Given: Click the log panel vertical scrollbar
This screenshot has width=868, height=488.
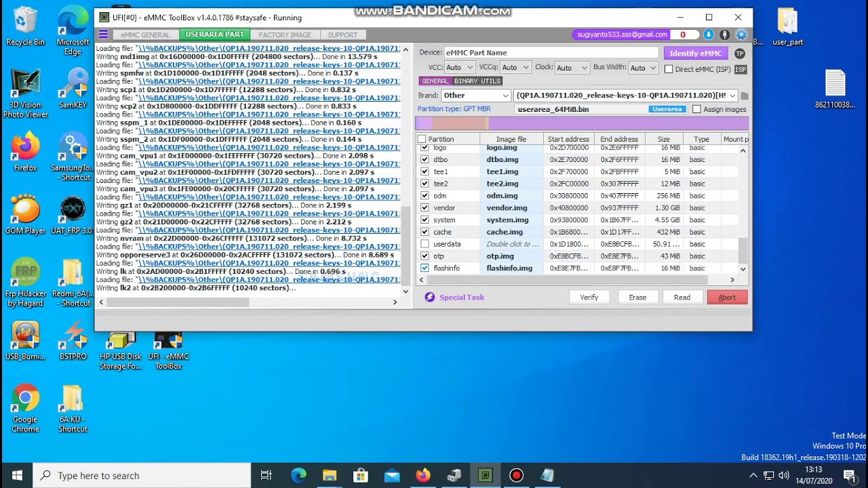Looking at the screenshot, I should [406, 170].
